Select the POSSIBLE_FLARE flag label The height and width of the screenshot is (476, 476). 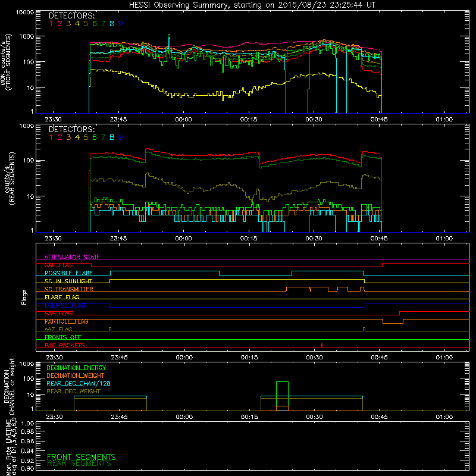(x=68, y=273)
